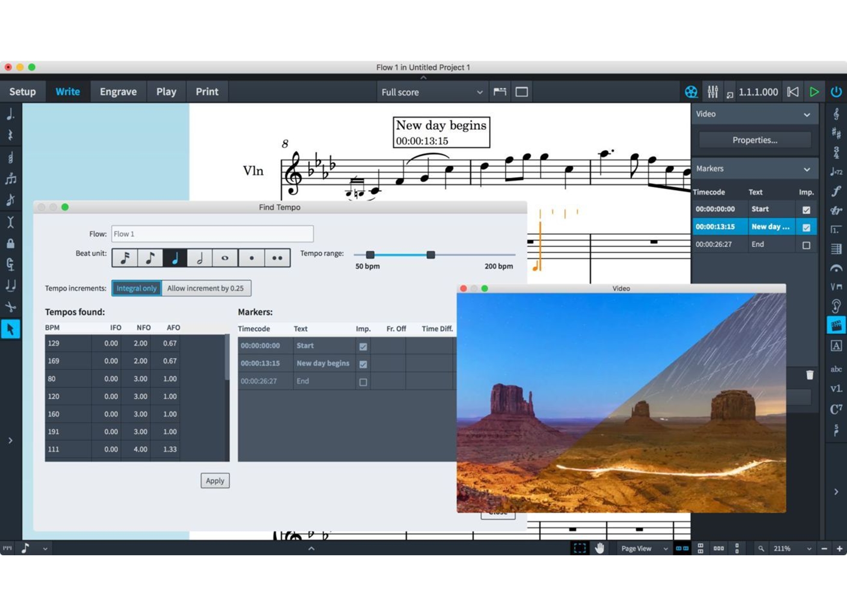
Task: Open the Mixer window icon
Action: pos(713,92)
